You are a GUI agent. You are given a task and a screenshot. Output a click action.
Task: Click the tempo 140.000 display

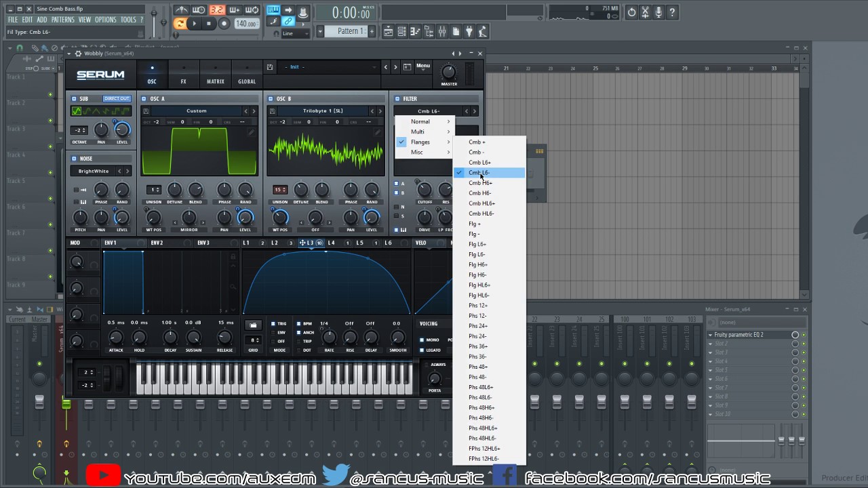(245, 24)
